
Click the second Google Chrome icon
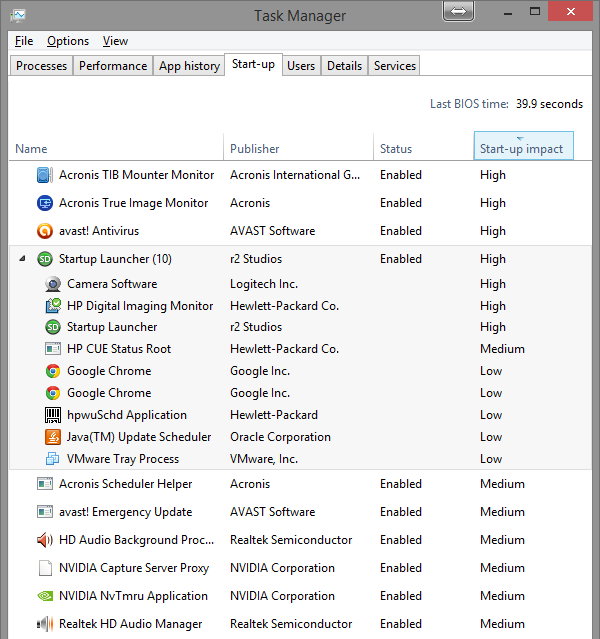(x=53, y=393)
